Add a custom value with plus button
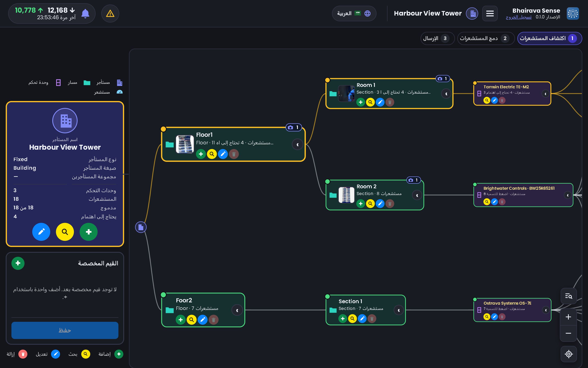This screenshot has height=368, width=588. (18, 263)
